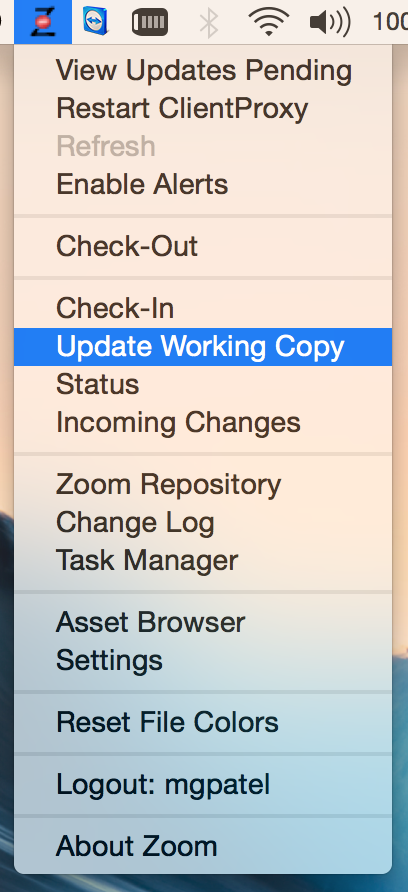Select View Updates Pending

203,71
